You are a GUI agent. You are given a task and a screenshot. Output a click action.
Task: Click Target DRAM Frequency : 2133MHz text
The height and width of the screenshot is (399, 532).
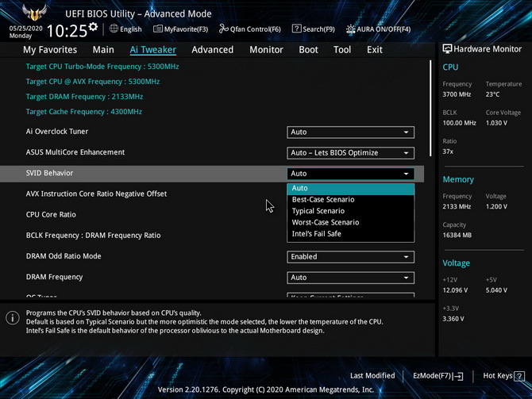point(84,97)
